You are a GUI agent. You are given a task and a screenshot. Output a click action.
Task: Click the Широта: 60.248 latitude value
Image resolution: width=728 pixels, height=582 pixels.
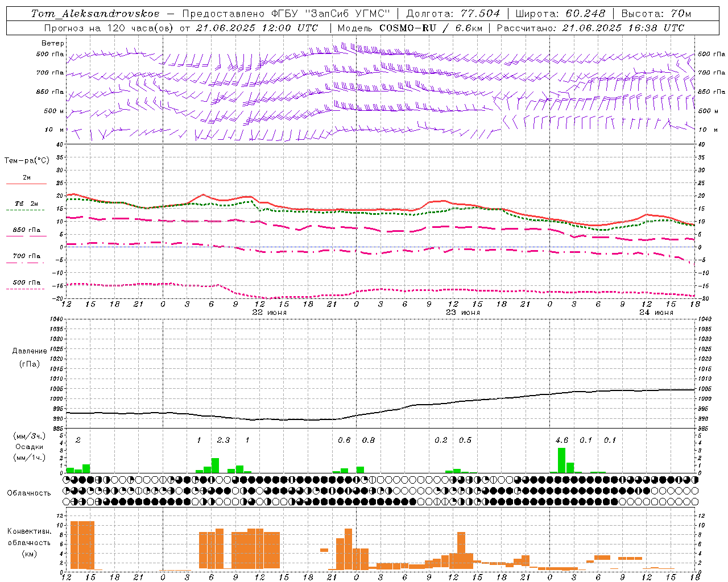pos(560,14)
